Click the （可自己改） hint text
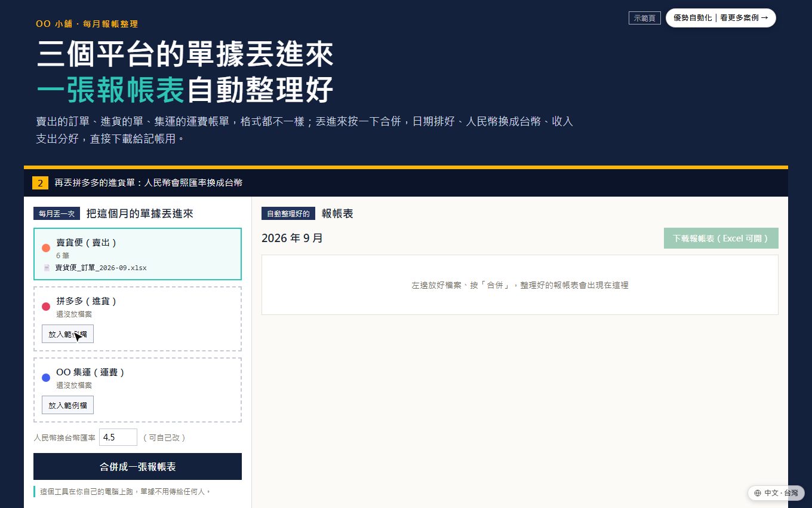The width and height of the screenshot is (812, 508). (164, 437)
